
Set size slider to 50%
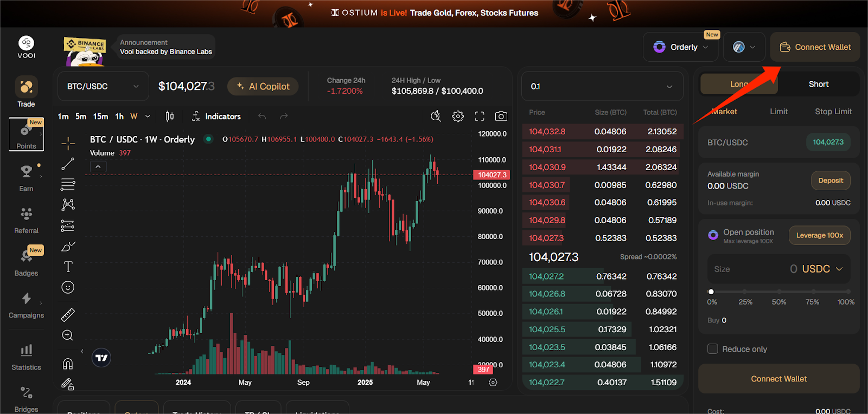(x=779, y=292)
